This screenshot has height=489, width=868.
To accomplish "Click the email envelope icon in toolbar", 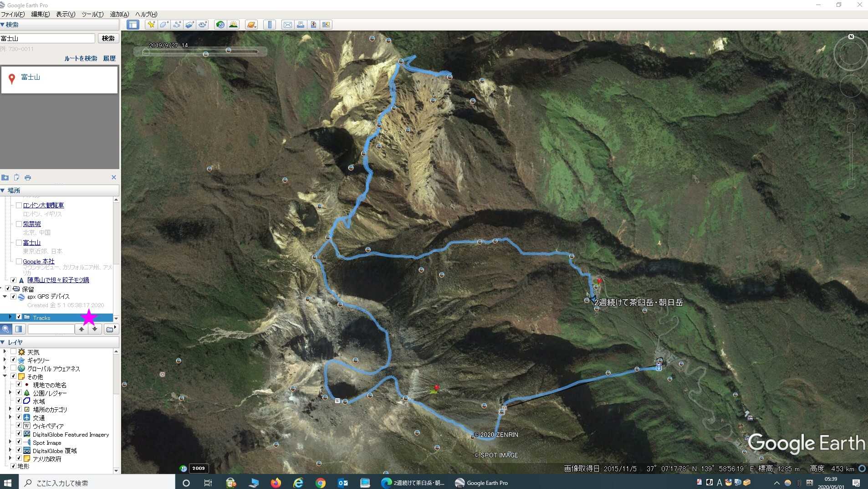I will click(x=287, y=25).
